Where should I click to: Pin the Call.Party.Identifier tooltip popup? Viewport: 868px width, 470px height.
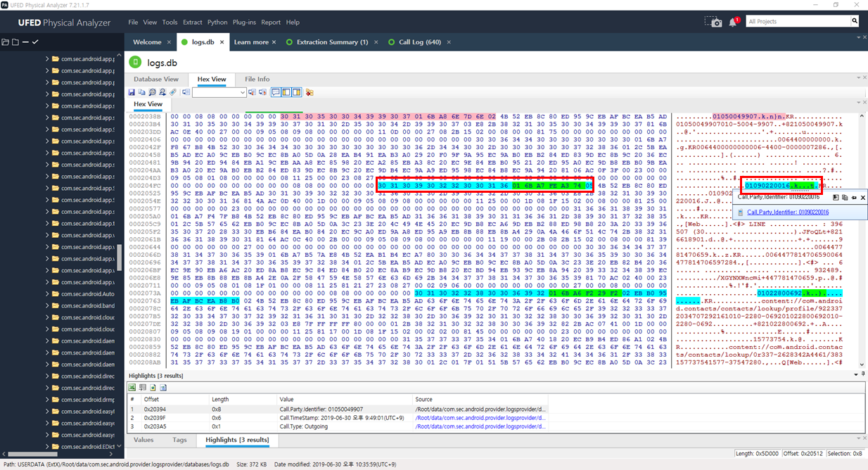pos(854,198)
